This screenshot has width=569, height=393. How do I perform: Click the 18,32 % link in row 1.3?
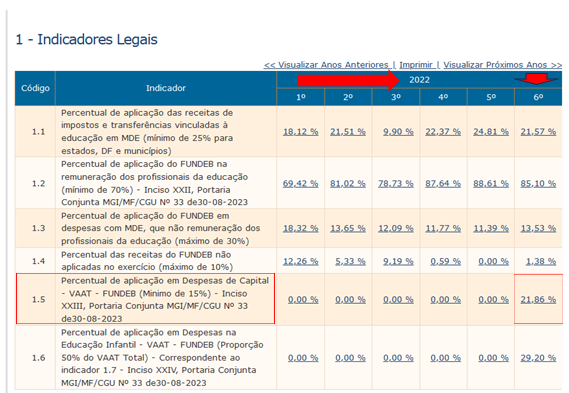tap(300, 228)
